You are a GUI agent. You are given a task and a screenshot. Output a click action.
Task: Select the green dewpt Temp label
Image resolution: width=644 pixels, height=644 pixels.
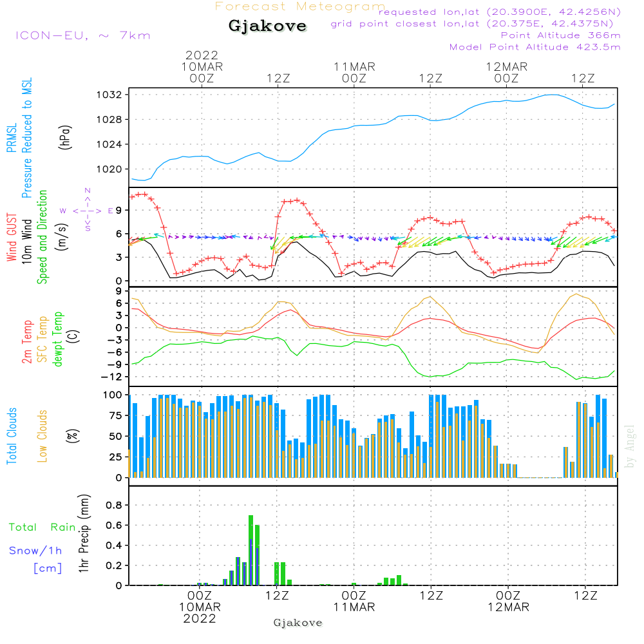coord(58,339)
